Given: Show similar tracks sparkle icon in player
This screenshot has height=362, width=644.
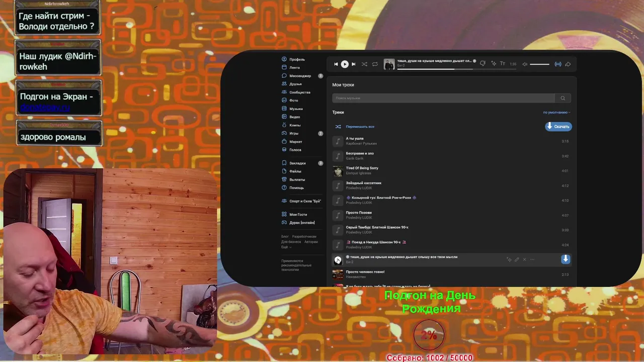Looking at the screenshot, I should (494, 64).
